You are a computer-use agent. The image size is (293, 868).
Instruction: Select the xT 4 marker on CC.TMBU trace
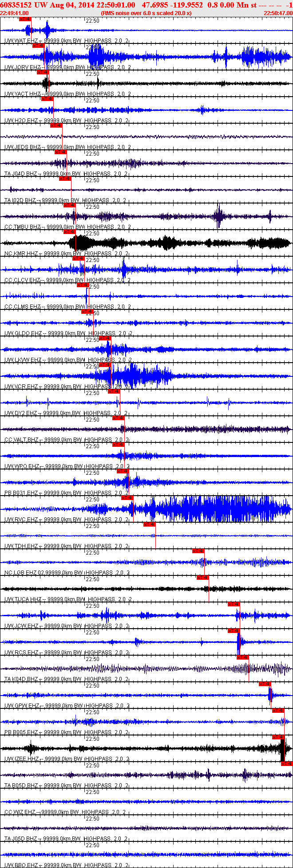coord(70,205)
